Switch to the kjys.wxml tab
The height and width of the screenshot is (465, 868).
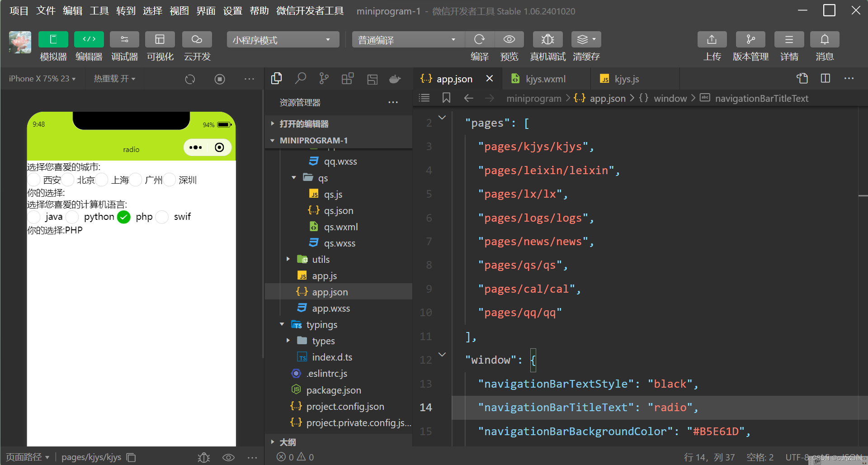[546, 79]
